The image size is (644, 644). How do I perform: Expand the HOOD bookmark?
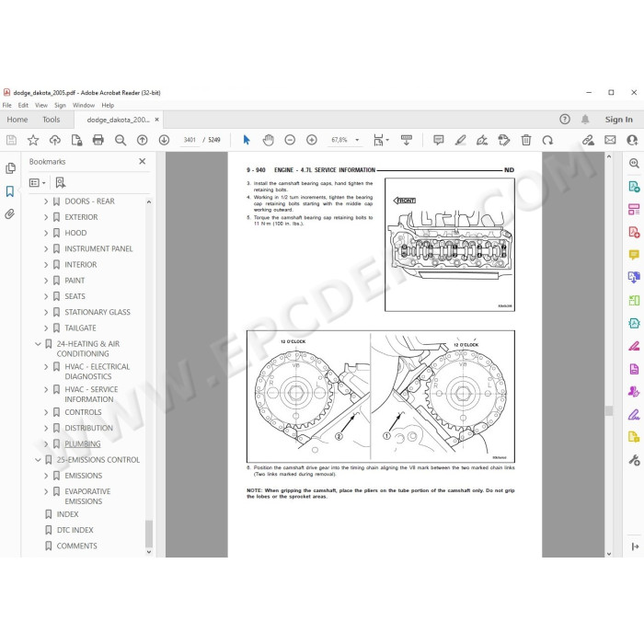[x=46, y=233]
